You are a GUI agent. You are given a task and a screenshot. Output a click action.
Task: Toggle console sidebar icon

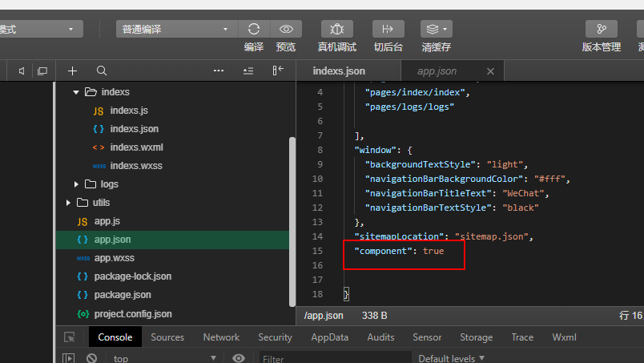click(x=68, y=358)
